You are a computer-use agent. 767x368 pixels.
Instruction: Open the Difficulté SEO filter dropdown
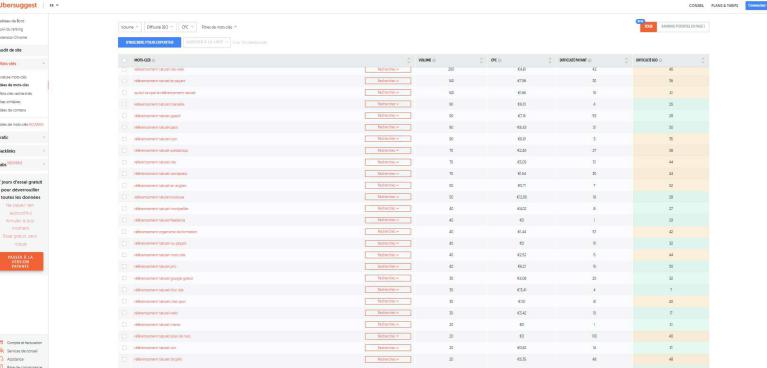160,27
